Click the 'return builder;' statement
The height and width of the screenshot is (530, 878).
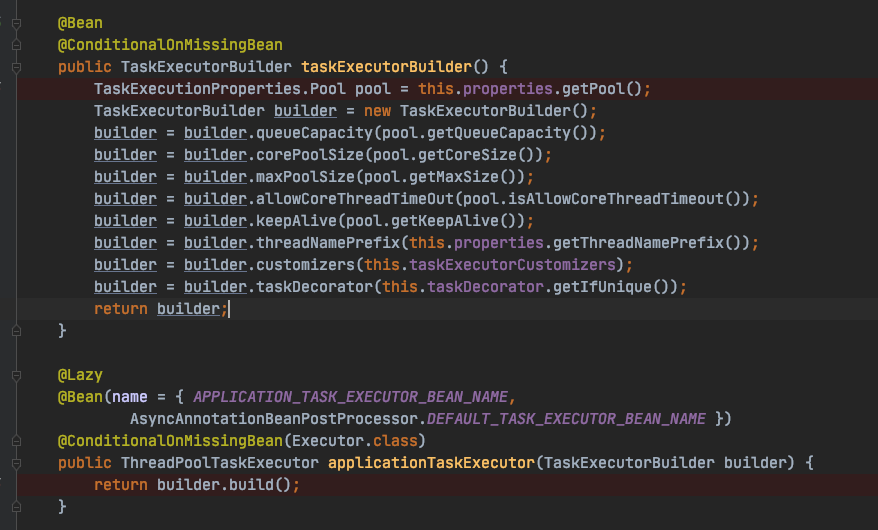point(161,309)
